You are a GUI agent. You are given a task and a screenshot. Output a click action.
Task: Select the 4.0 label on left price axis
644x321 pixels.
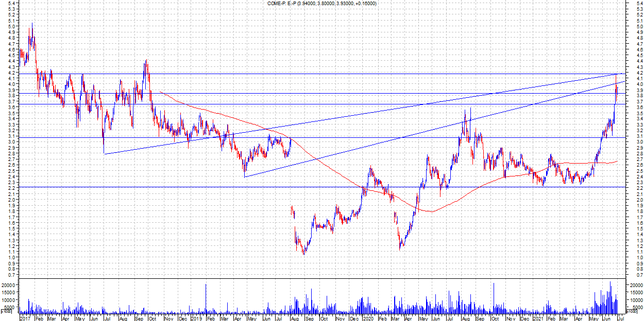11,84
